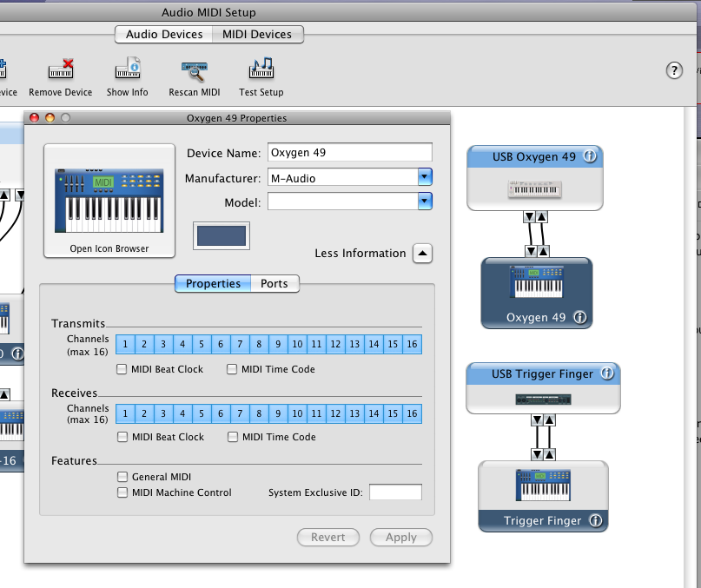Select the Trigger Finger device keyboard icon
This screenshot has width=701, height=588.
543,486
